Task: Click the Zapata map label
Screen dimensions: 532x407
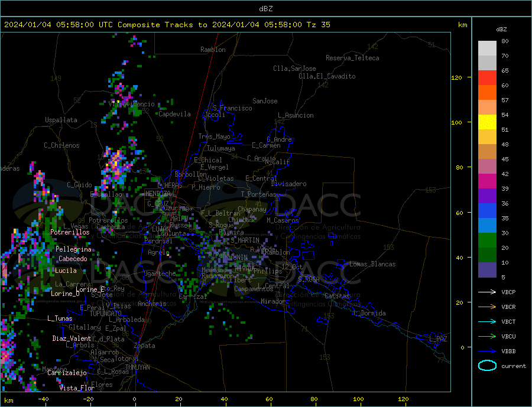Action: click(145, 346)
